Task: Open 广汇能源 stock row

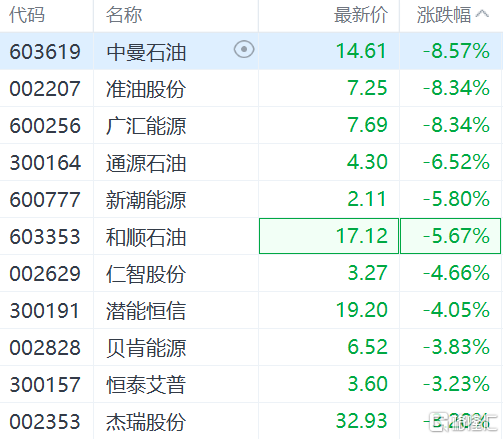Action: pos(146,126)
